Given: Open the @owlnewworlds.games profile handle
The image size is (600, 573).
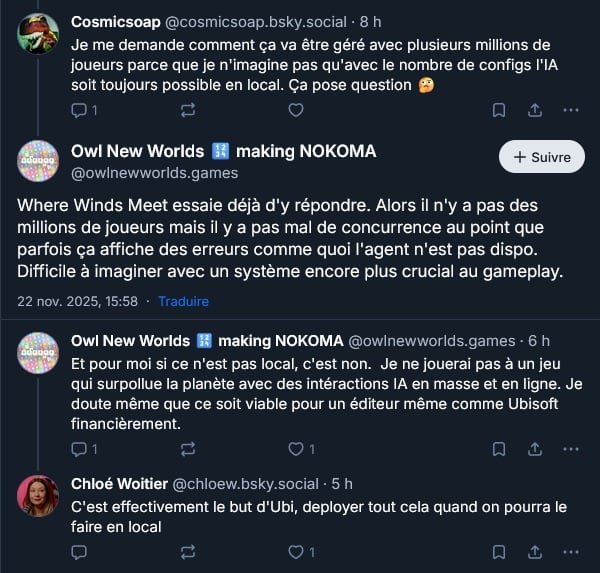Looking at the screenshot, I should coord(155,173).
